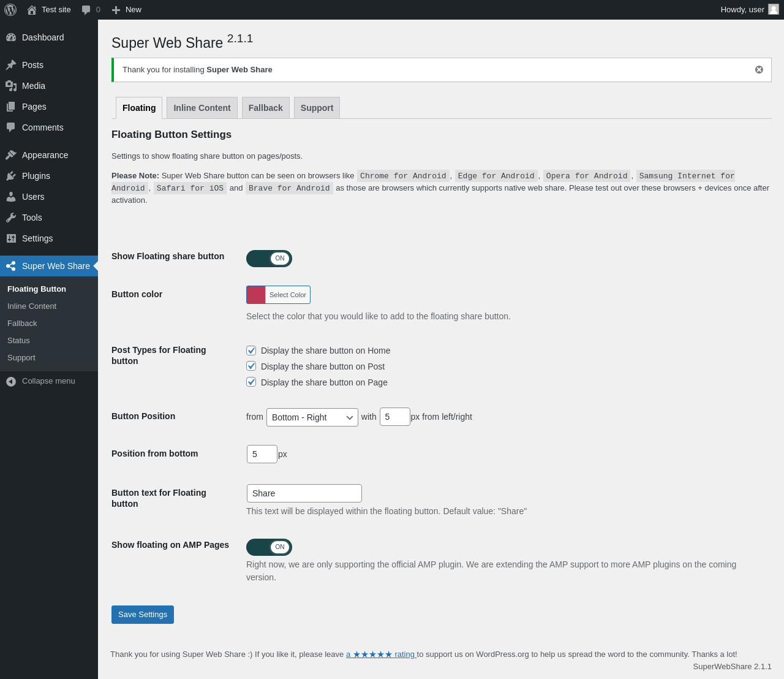
Task: Open Support submenu item in sidebar
Action: pyautogui.click(x=49, y=358)
